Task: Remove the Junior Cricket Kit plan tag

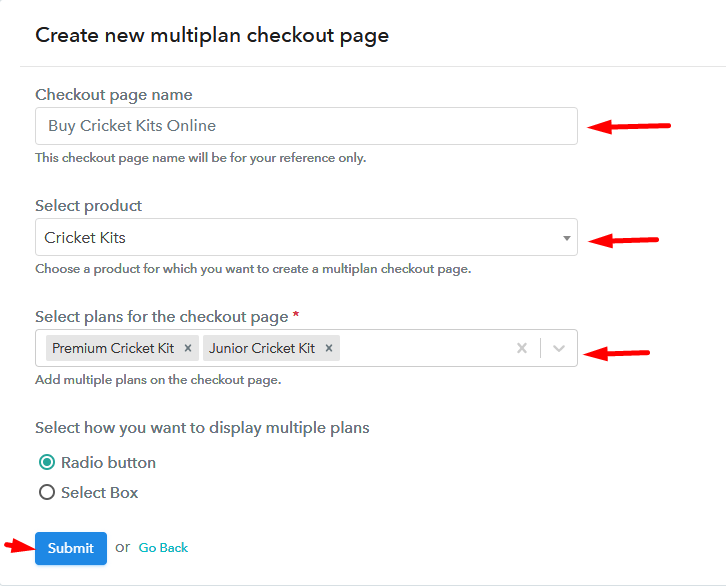Action: [329, 348]
